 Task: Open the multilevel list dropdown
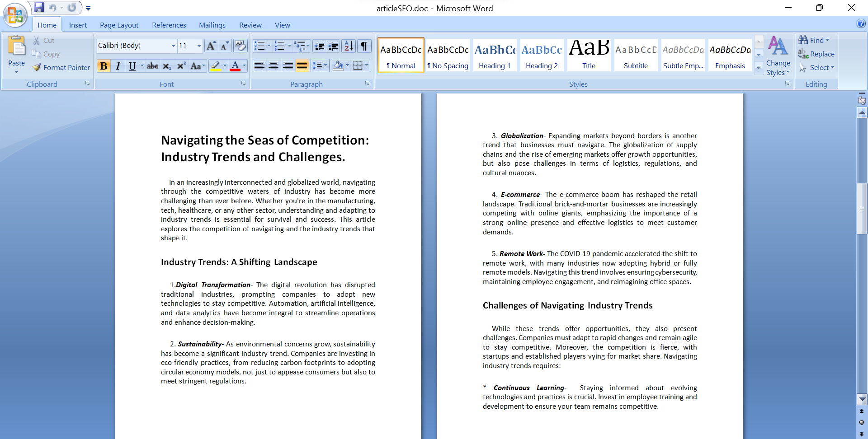[x=302, y=46]
